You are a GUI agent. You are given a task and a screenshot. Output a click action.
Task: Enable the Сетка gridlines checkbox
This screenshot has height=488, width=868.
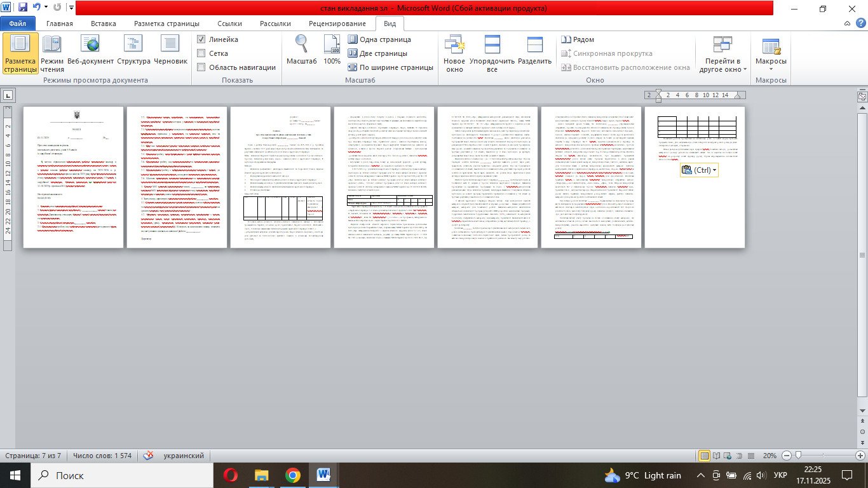click(x=201, y=53)
